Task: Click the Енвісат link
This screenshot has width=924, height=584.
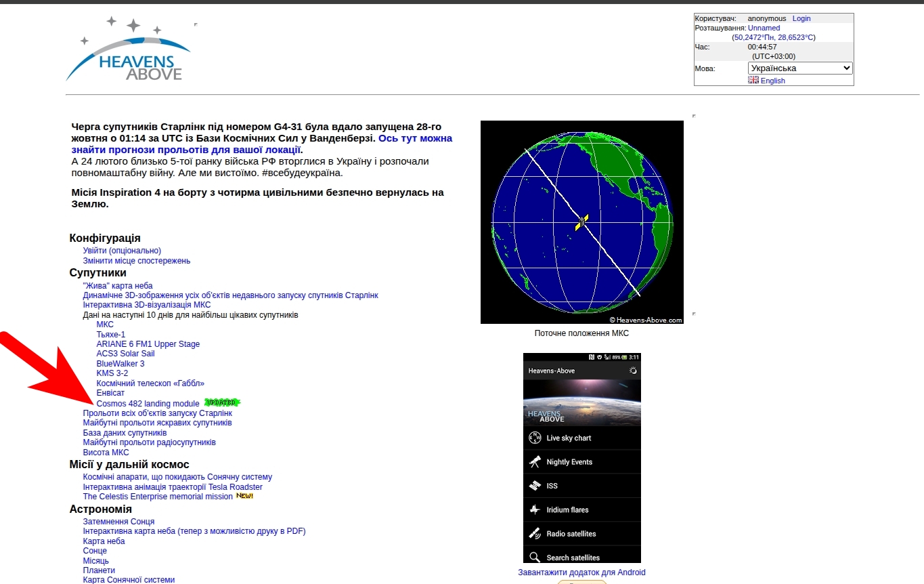Action: [x=110, y=393]
